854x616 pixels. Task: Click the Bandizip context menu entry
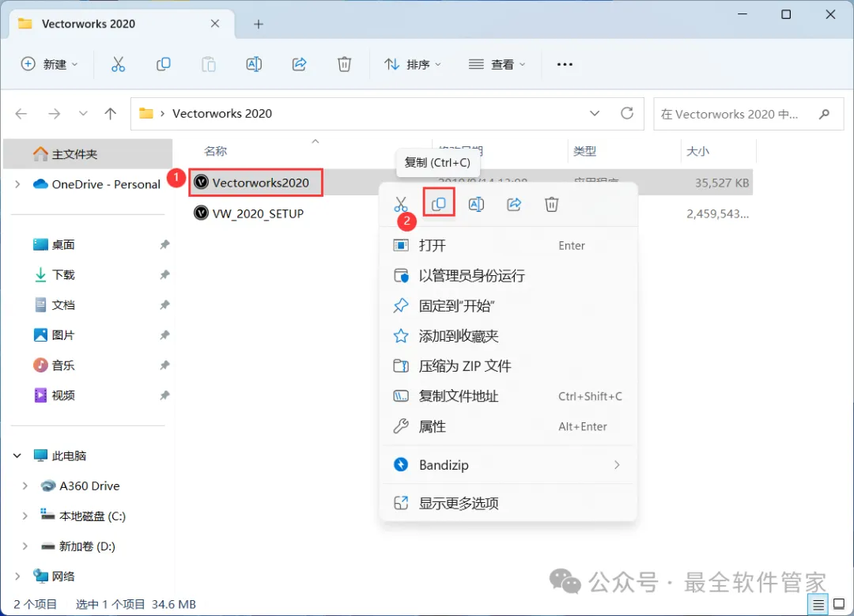pos(508,465)
